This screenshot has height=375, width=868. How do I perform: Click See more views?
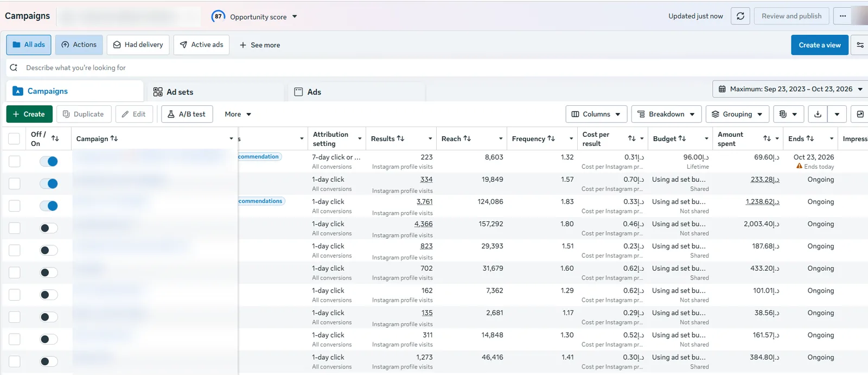(260, 45)
